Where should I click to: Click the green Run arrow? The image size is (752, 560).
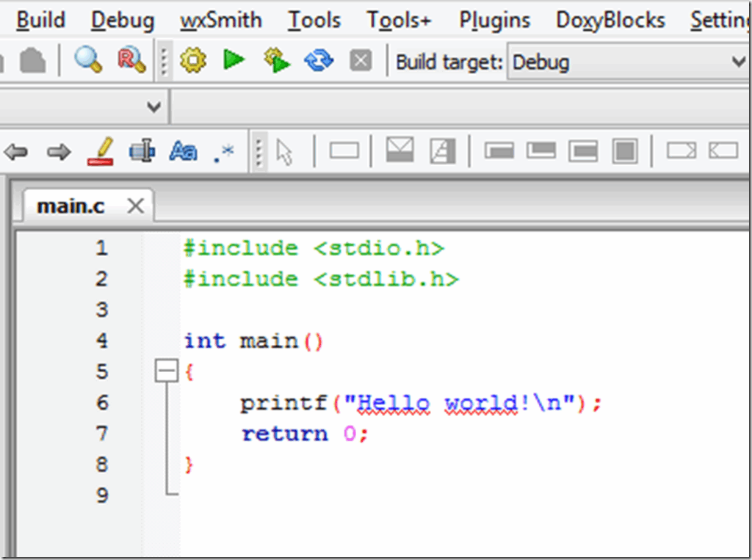[x=234, y=60]
